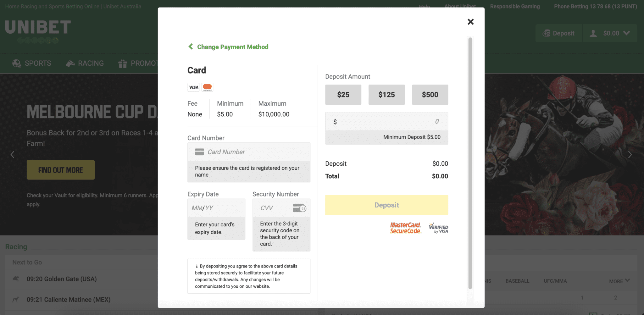
Task: Focus the MM/YY expiry date field
Action: point(216,208)
